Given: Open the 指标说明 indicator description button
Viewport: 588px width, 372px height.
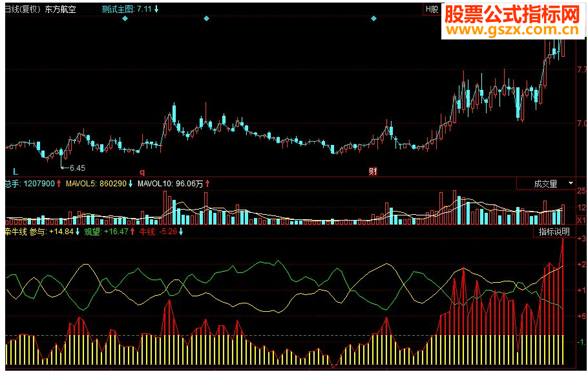Looking at the screenshot, I should click(554, 232).
